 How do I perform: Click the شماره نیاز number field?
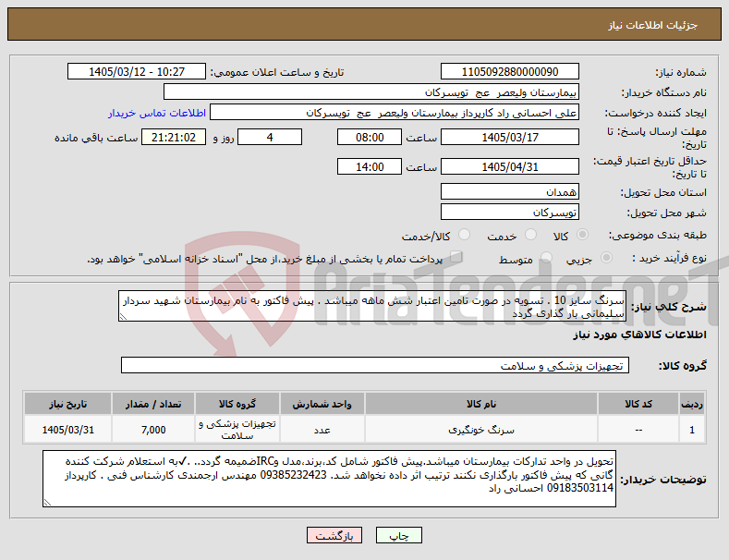point(509,72)
